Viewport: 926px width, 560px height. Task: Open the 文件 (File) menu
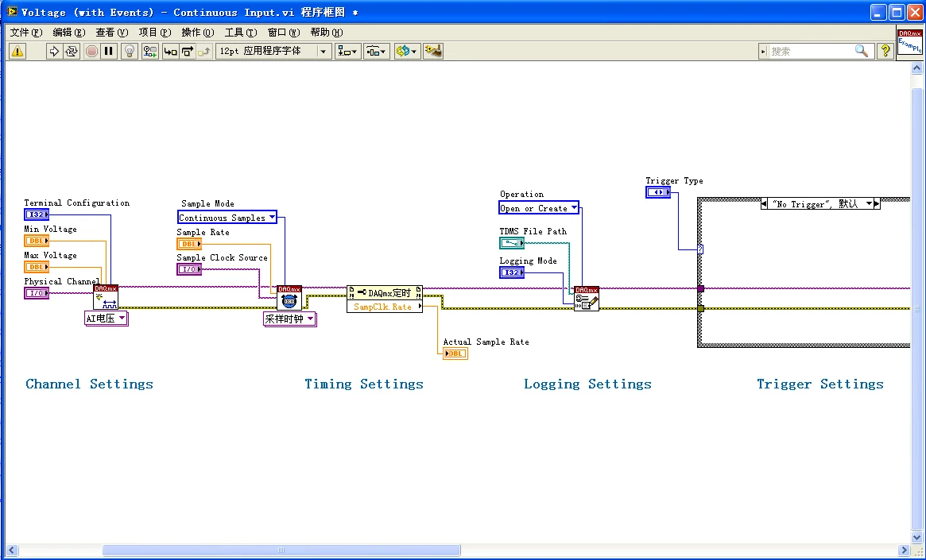(x=25, y=33)
